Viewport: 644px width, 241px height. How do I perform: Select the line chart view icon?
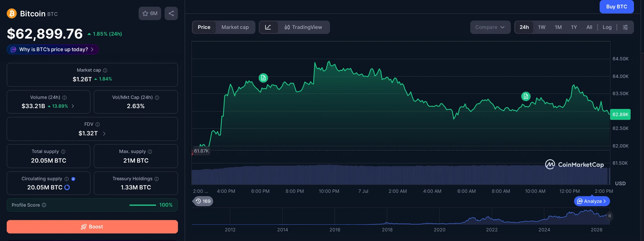268,27
